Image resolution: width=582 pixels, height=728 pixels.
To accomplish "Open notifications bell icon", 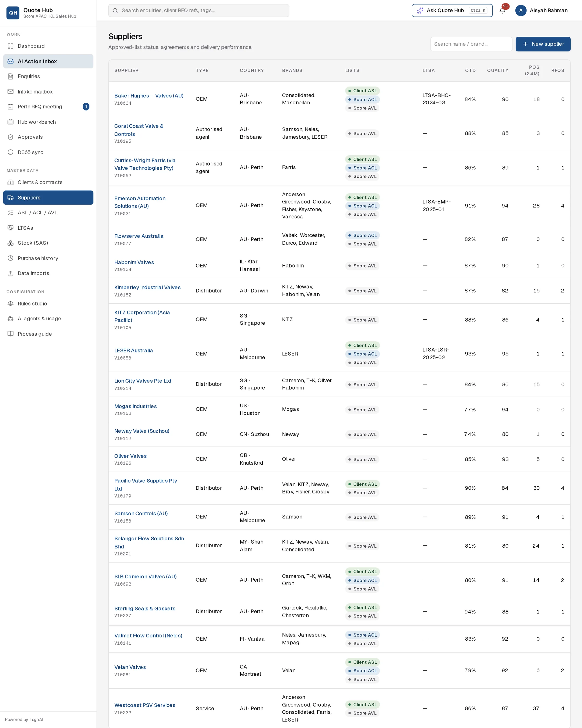I will point(502,11).
